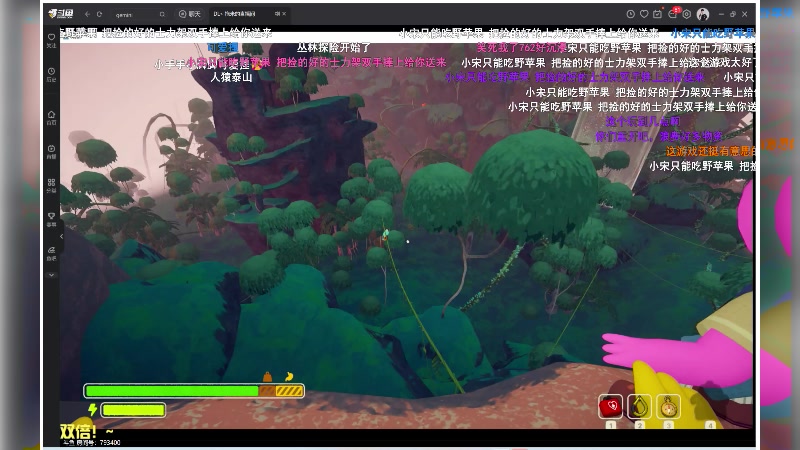
Task: Click the yellow stamina bar
Action: tap(133, 410)
